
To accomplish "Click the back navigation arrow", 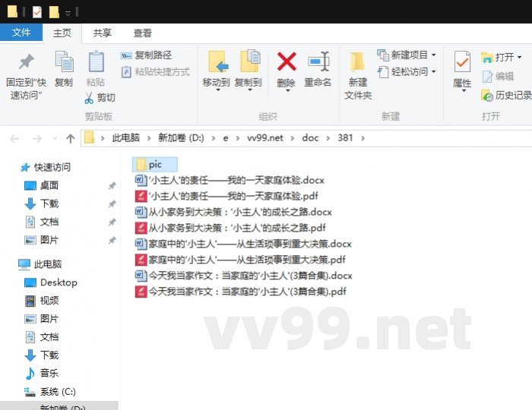I will (14, 139).
